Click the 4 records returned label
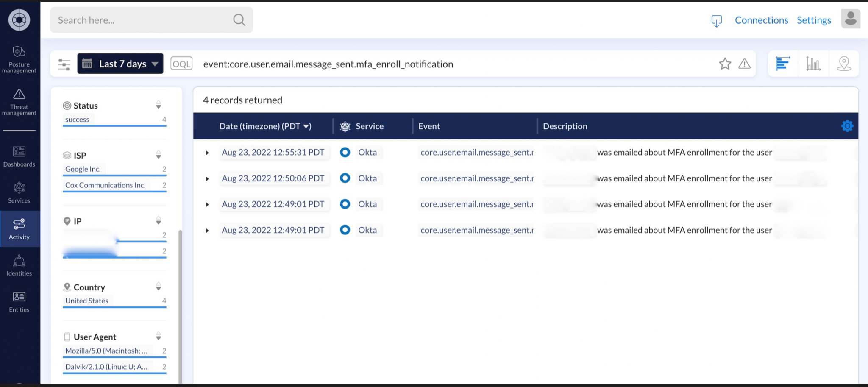The image size is (868, 387). [x=242, y=100]
